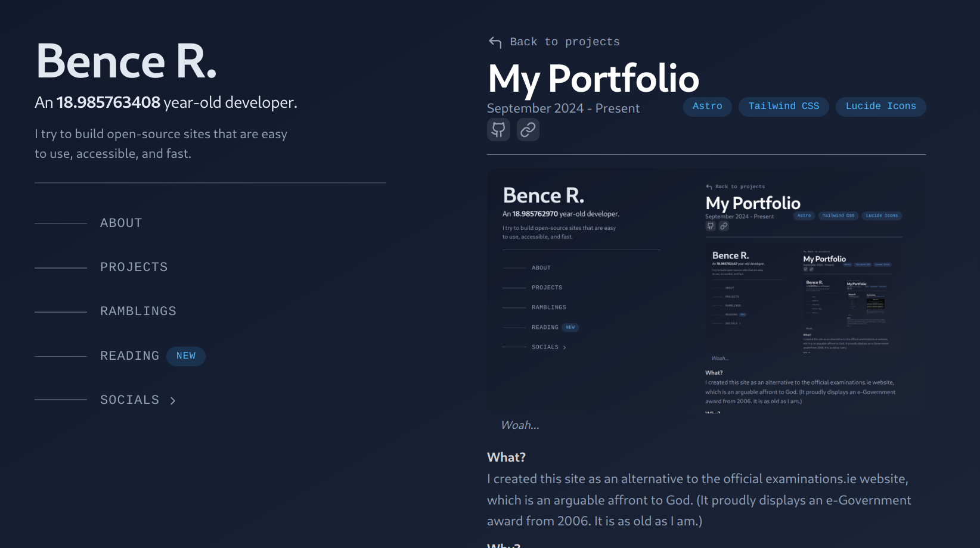This screenshot has height=548, width=980.
Task: Select the Tailwind CSS technology badge
Action: click(783, 107)
